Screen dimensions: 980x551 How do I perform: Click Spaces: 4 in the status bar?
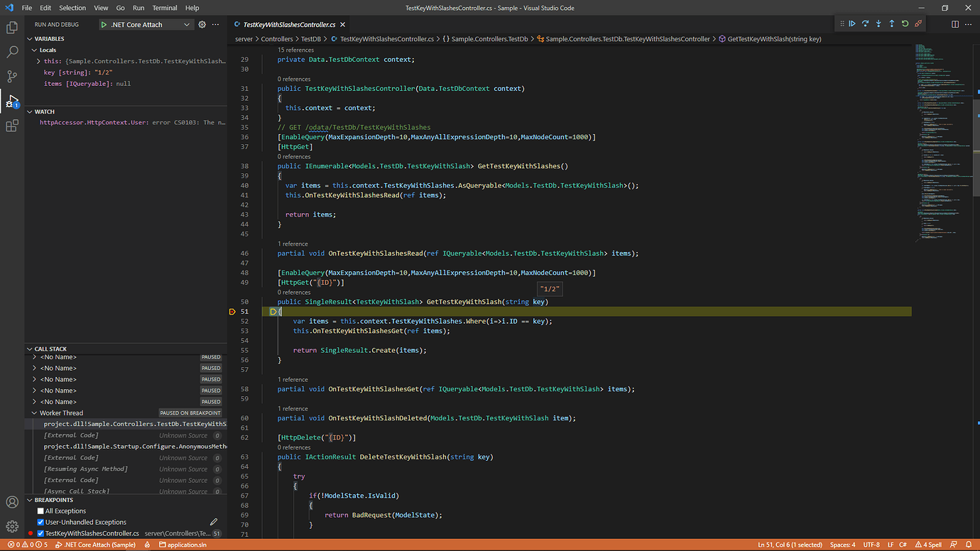point(842,544)
